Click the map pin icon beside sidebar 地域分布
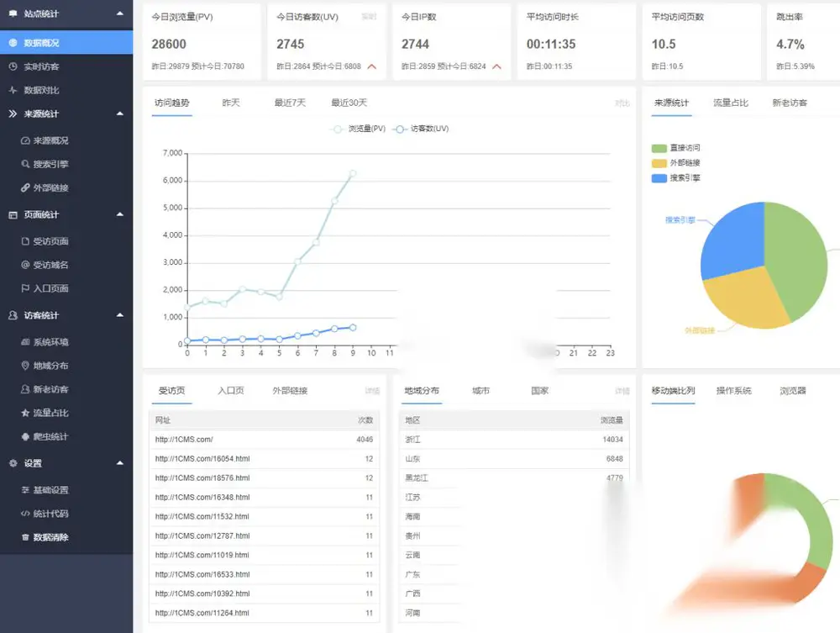 [x=25, y=366]
